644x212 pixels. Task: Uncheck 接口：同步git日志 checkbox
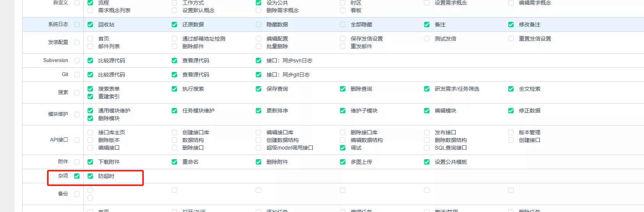(259, 75)
